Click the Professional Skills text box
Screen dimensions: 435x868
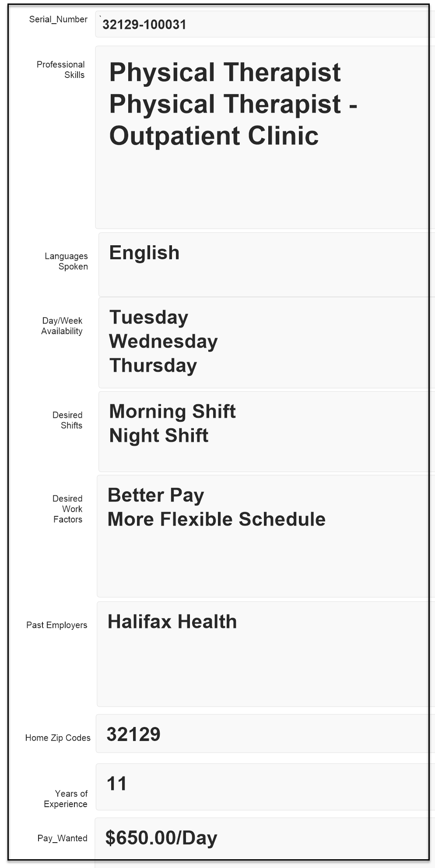(x=262, y=137)
